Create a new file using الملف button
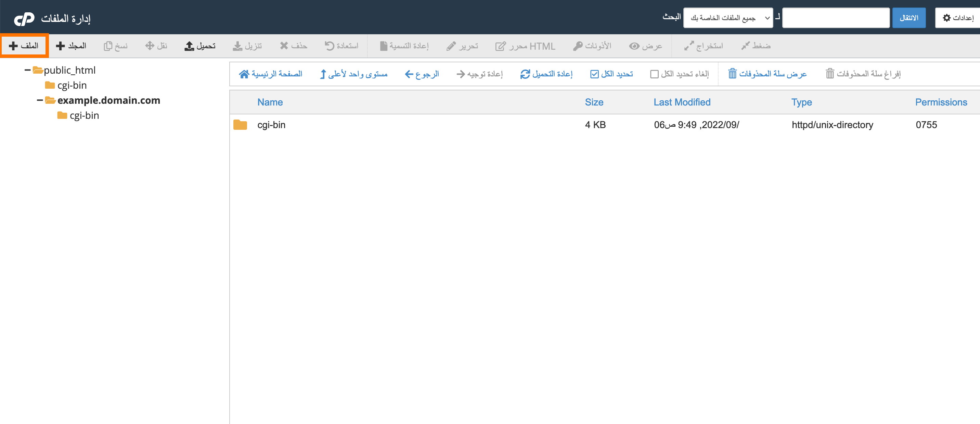The height and width of the screenshot is (424, 980). [24, 45]
